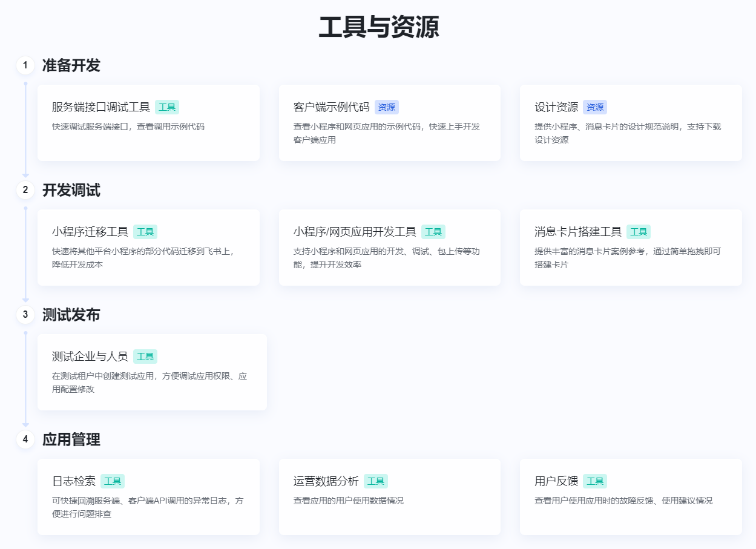Open the 用户反馈 card title

(556, 481)
